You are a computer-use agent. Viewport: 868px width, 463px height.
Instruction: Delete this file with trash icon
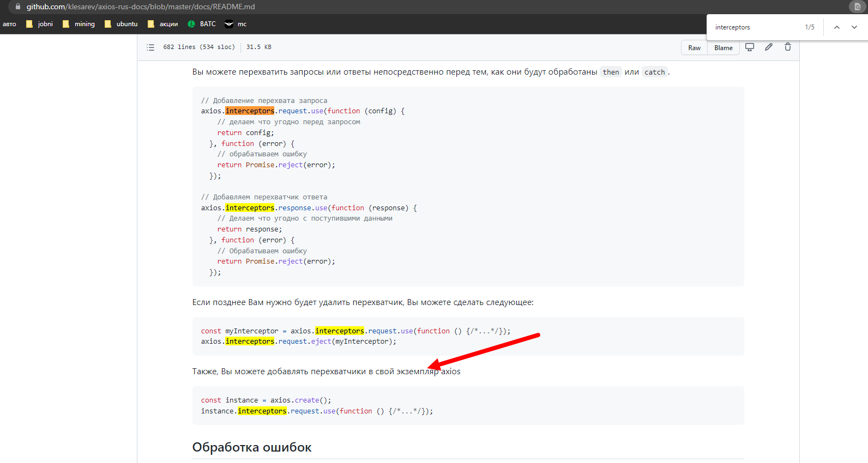coord(788,47)
